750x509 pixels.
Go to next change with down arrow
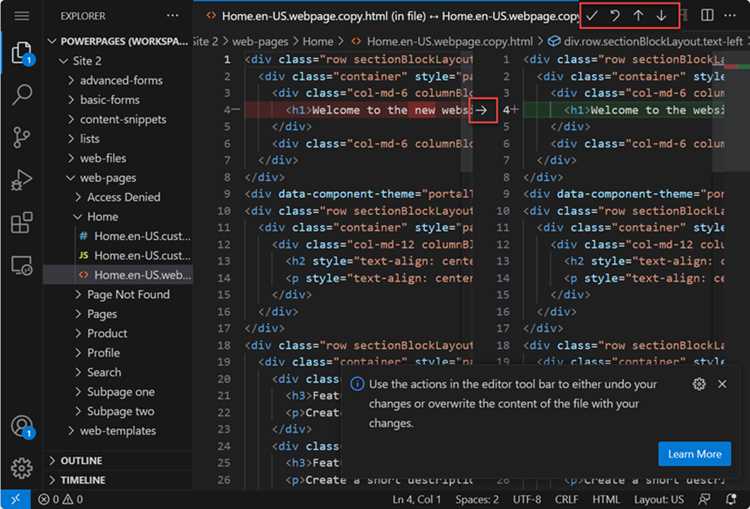point(662,16)
